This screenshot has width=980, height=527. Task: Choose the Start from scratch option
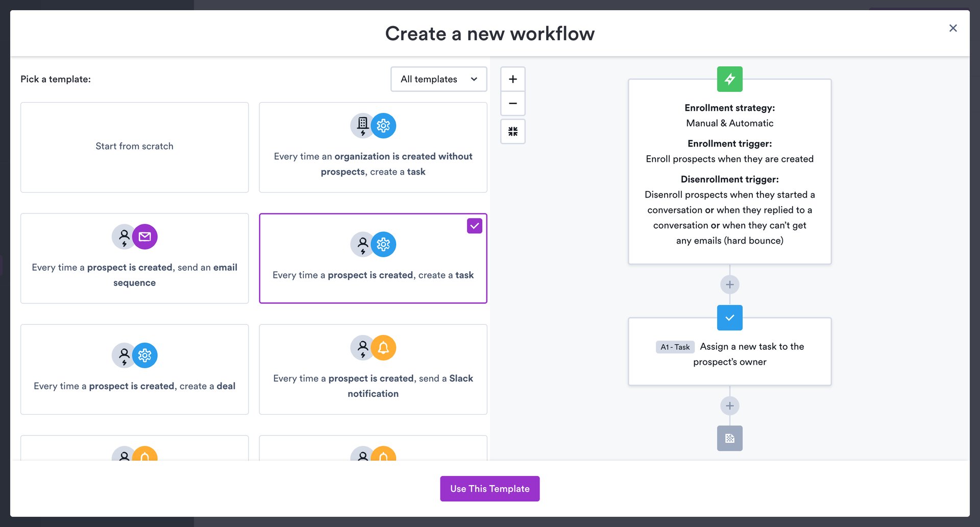(x=134, y=147)
